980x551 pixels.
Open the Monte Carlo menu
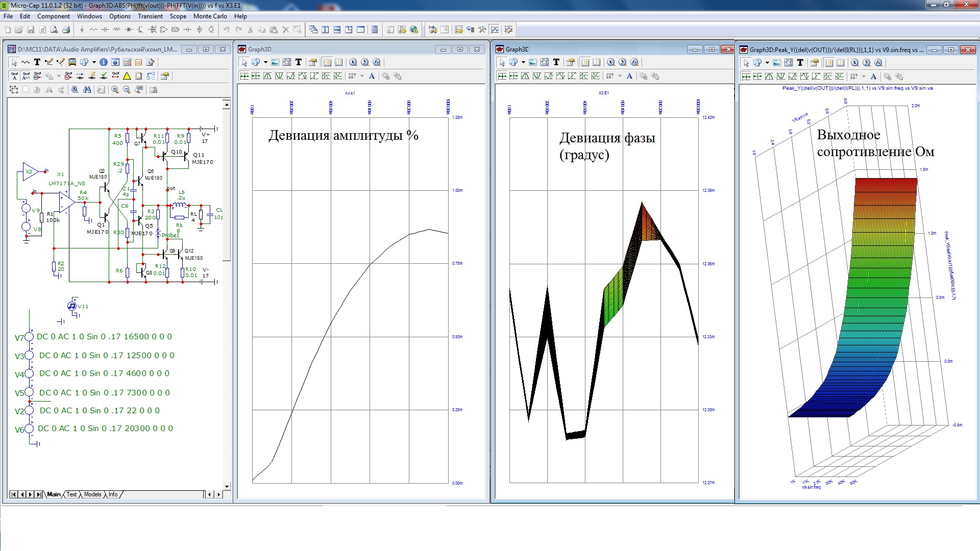(x=210, y=16)
